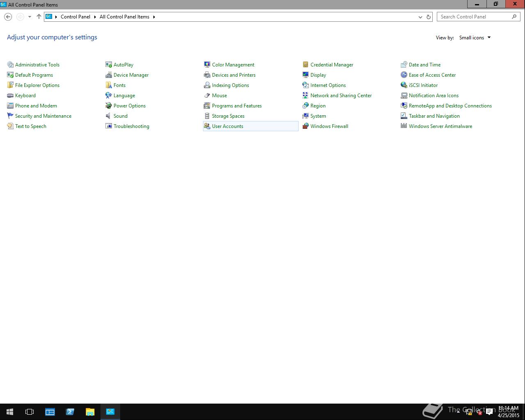
Task: Click the Devices and Printers icon
Action: [x=207, y=75]
